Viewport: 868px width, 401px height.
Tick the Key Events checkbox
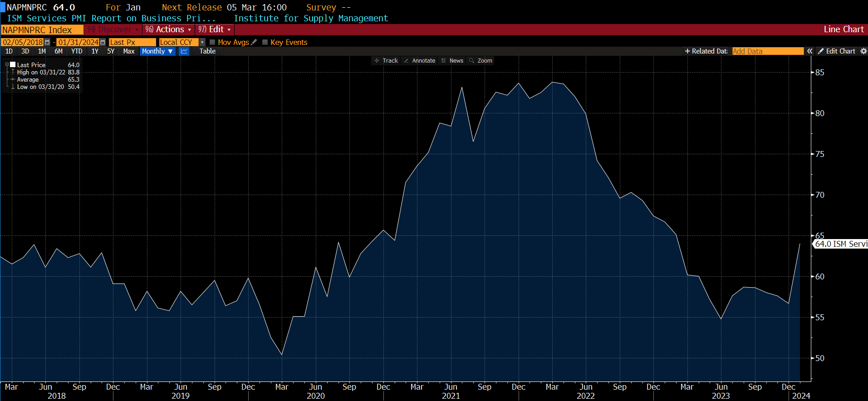coord(265,42)
